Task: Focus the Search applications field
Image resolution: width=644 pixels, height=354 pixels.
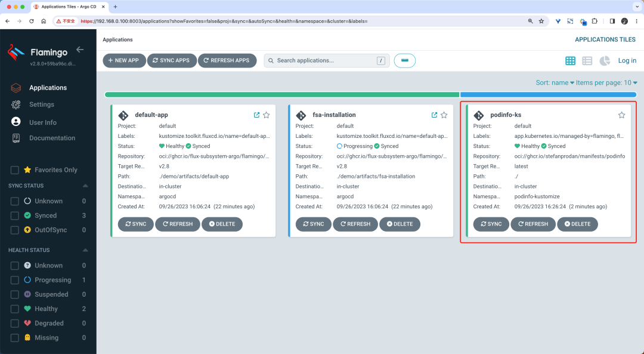Action: tap(327, 60)
